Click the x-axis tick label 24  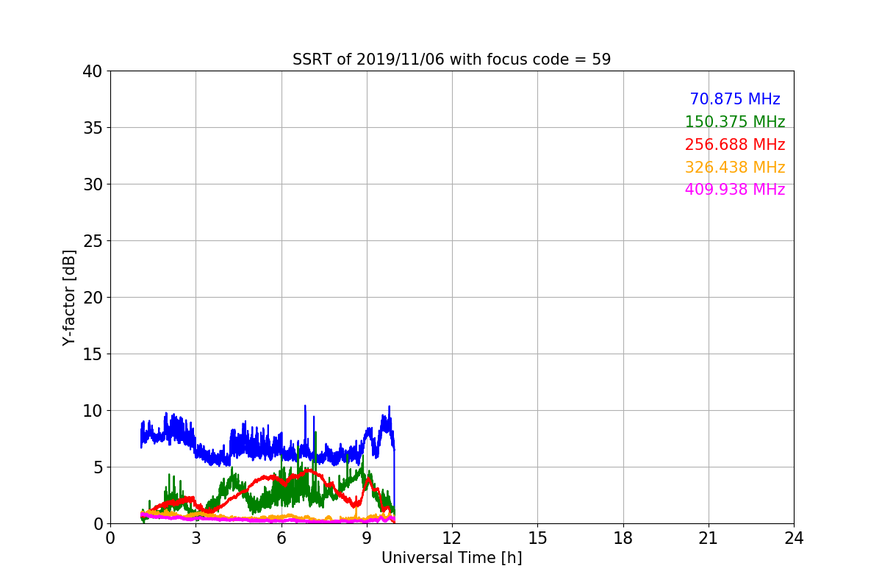point(794,538)
